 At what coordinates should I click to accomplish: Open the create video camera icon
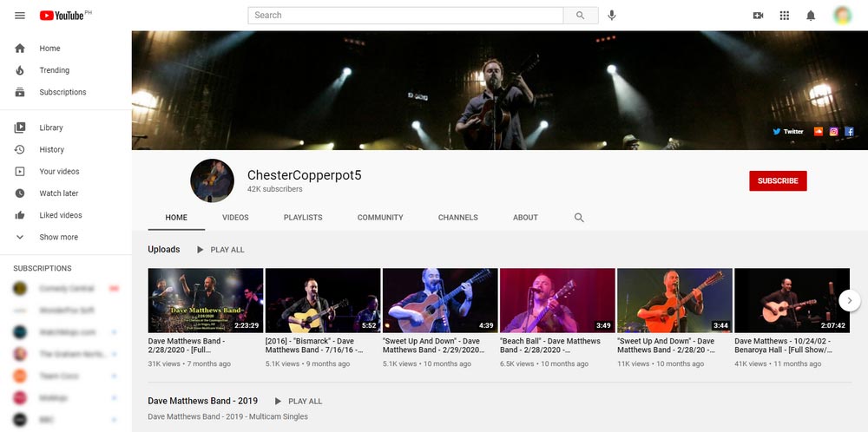point(759,16)
